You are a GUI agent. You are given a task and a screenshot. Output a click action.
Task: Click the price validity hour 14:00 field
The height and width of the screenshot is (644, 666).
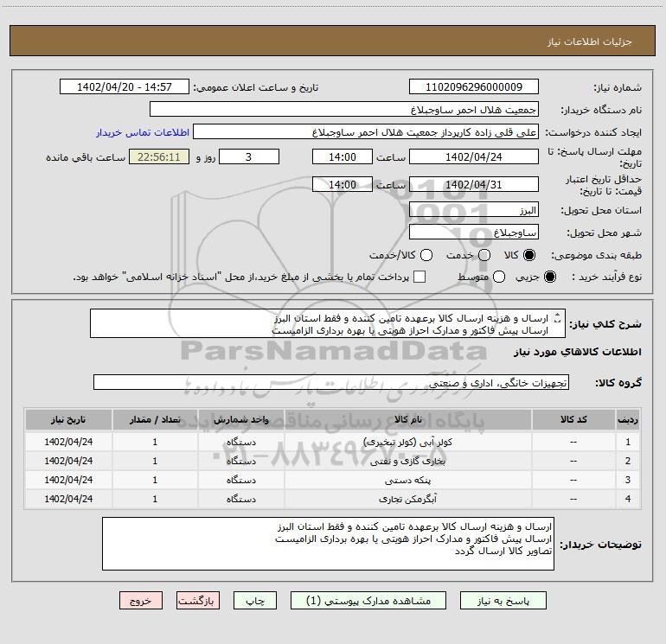[343, 184]
